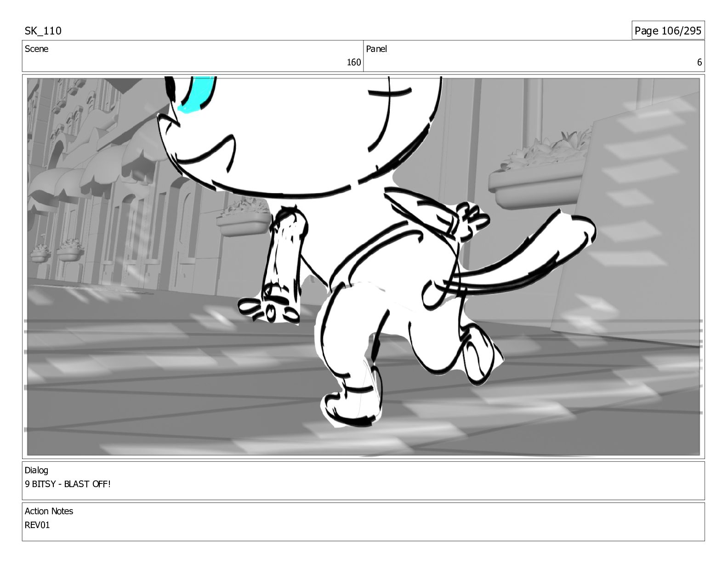The image size is (728, 563).
Task: Click the panel number 6
Action: (700, 62)
